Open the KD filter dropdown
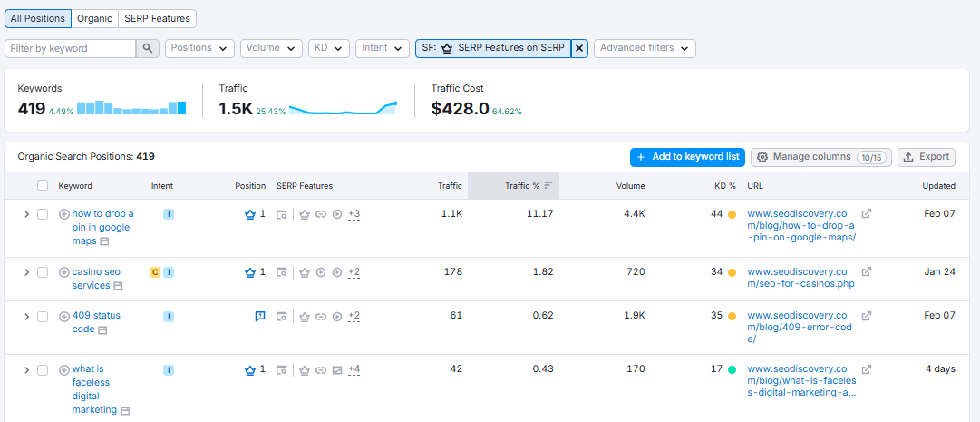Viewport: 980px width, 422px height. [x=329, y=48]
